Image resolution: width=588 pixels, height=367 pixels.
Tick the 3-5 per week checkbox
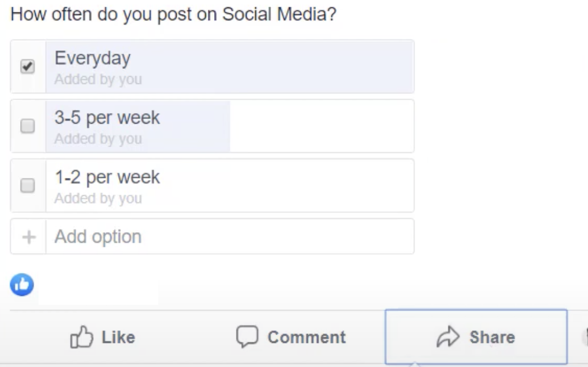(x=27, y=126)
